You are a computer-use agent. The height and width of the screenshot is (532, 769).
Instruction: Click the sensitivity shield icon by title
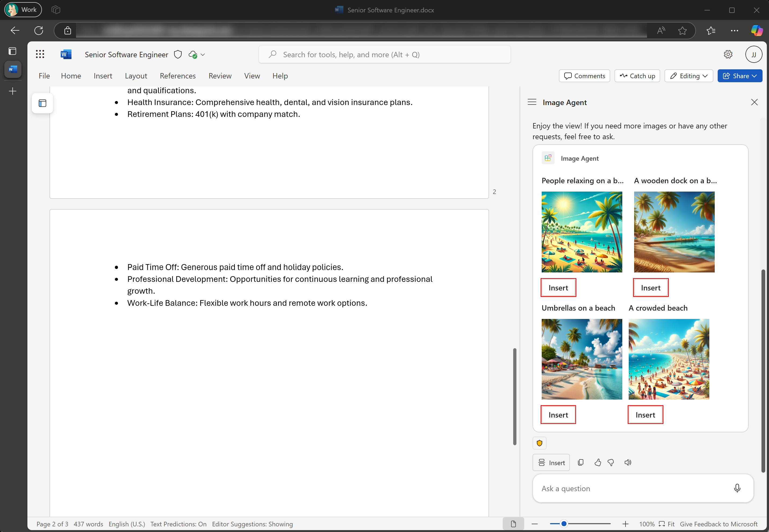[178, 54]
